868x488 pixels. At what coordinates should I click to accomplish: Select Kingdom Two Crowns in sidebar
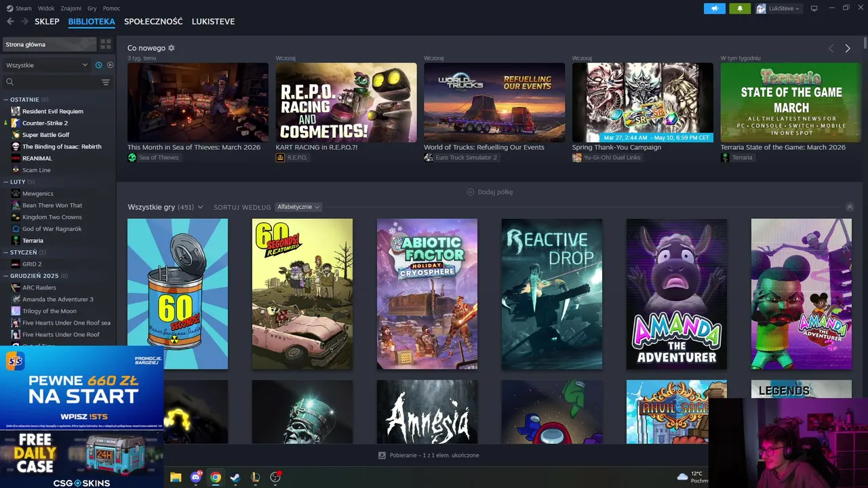click(52, 217)
